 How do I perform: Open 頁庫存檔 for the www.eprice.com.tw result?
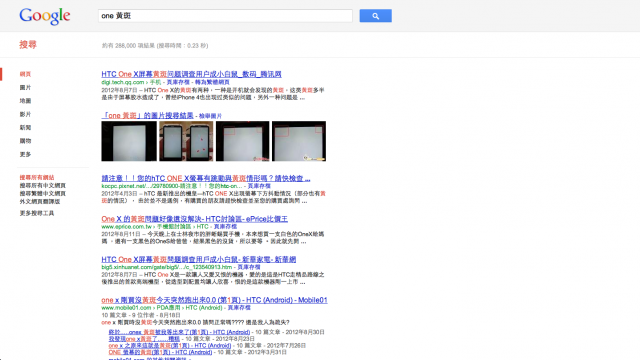pyautogui.click(x=225, y=227)
